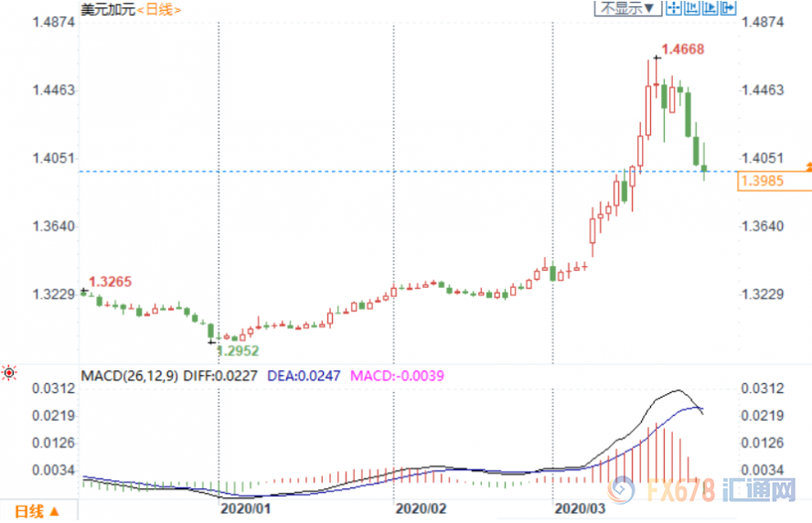This screenshot has width=812, height=523.
Task: Click the right axis 1.4874 value
Action: click(763, 22)
